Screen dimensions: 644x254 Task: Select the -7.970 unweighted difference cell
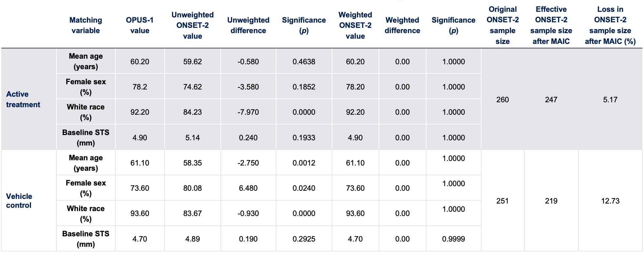(248, 112)
